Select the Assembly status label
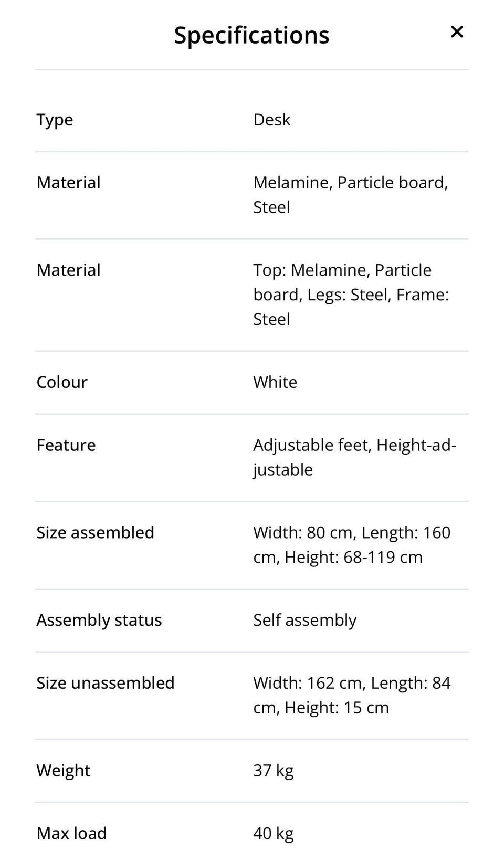 coord(99,620)
